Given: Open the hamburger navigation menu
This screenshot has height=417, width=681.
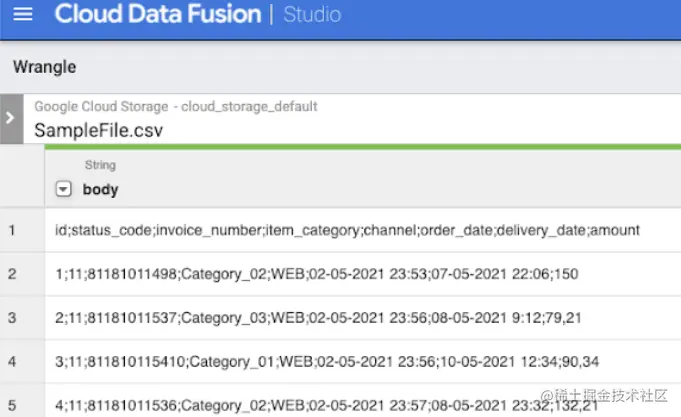Looking at the screenshot, I should coord(23,14).
